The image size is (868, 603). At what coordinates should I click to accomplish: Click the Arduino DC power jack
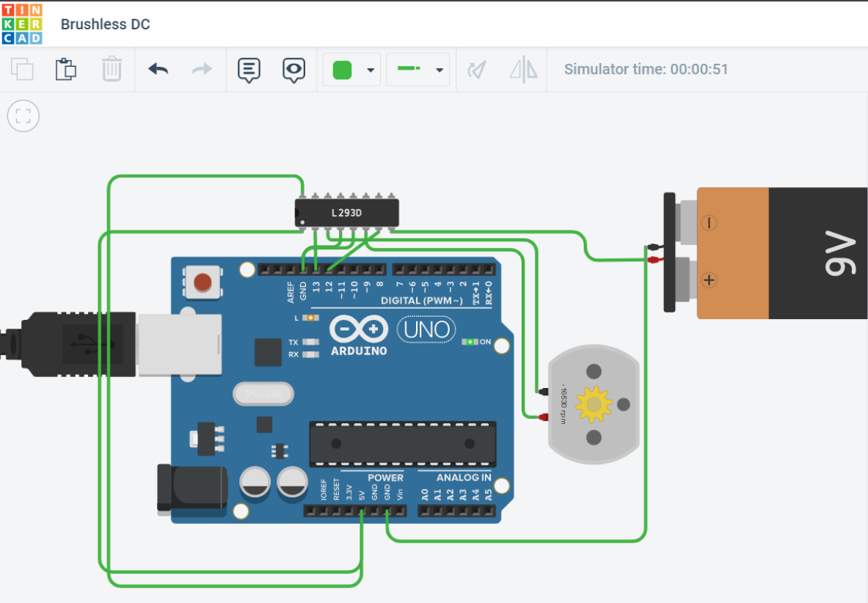(192, 487)
